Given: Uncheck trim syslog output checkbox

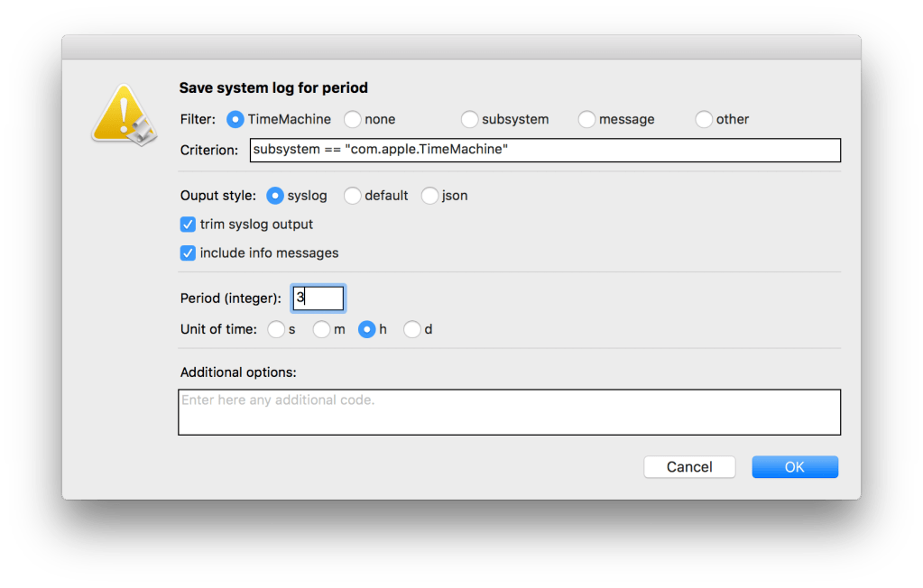Looking at the screenshot, I should click(x=189, y=225).
